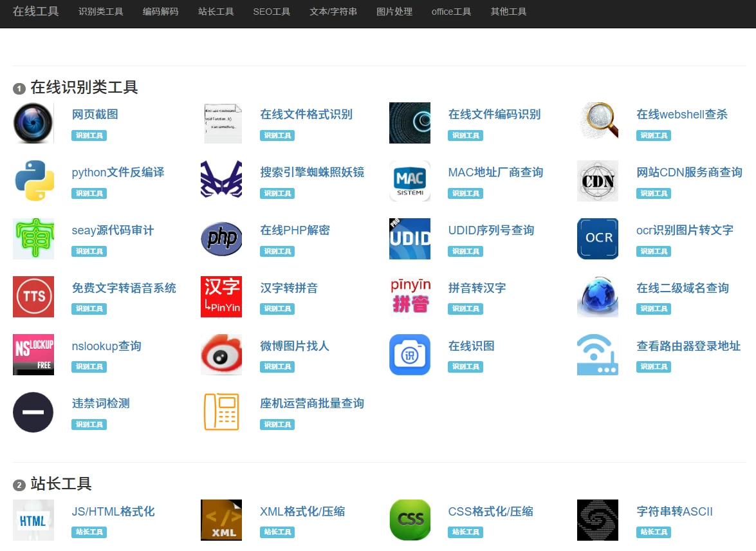756x551 pixels.
Task: Expand the 图片处理 menu item
Action: (394, 12)
